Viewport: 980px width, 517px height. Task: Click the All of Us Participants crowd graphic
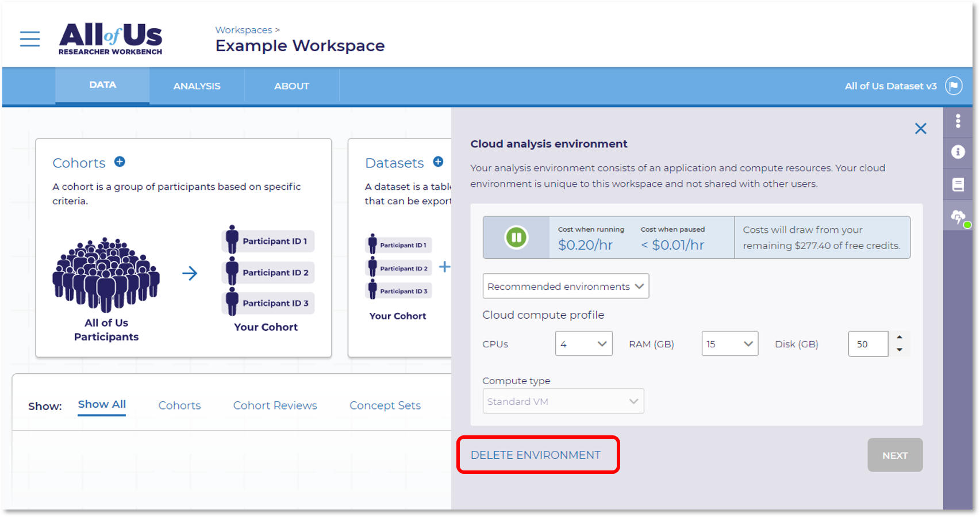(x=106, y=275)
